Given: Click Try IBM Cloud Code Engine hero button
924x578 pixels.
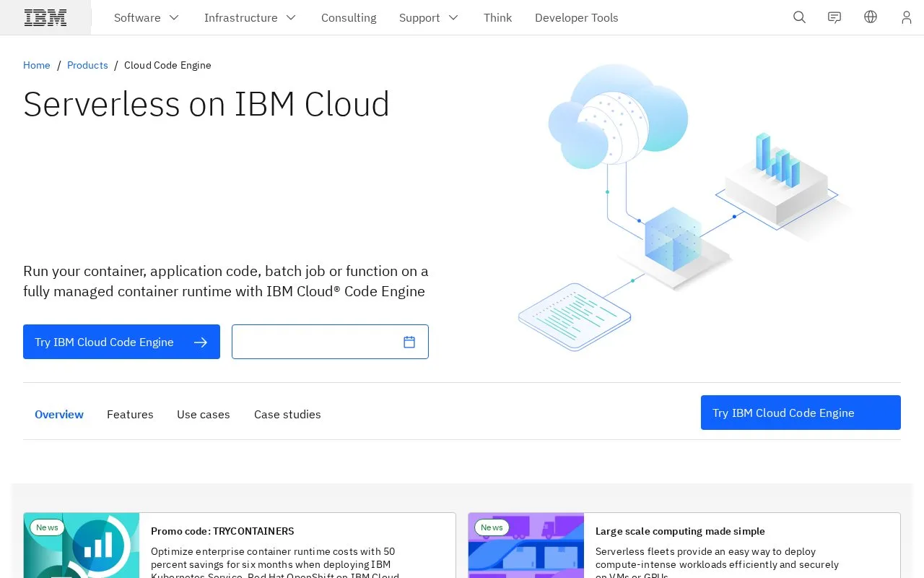Looking at the screenshot, I should point(121,342).
